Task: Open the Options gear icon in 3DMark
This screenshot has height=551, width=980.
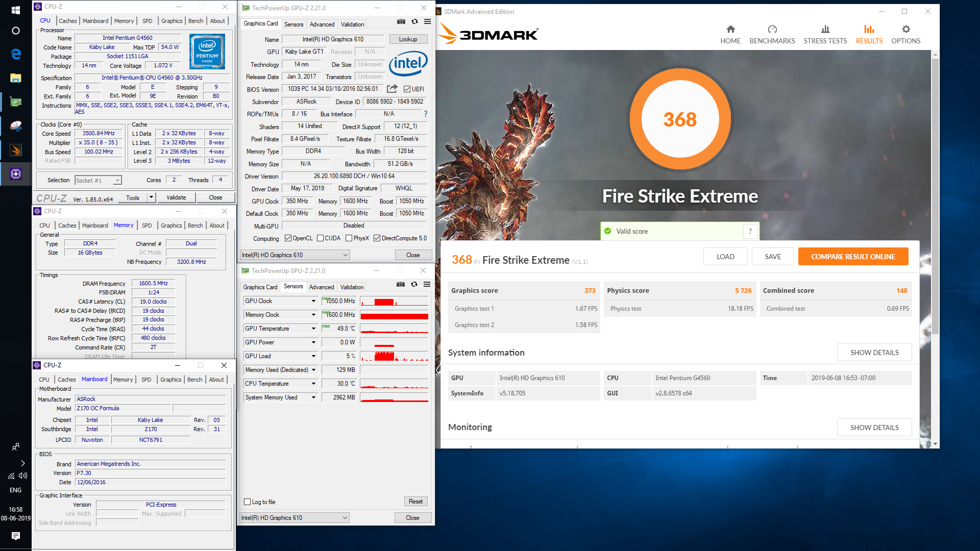Action: 905,29
